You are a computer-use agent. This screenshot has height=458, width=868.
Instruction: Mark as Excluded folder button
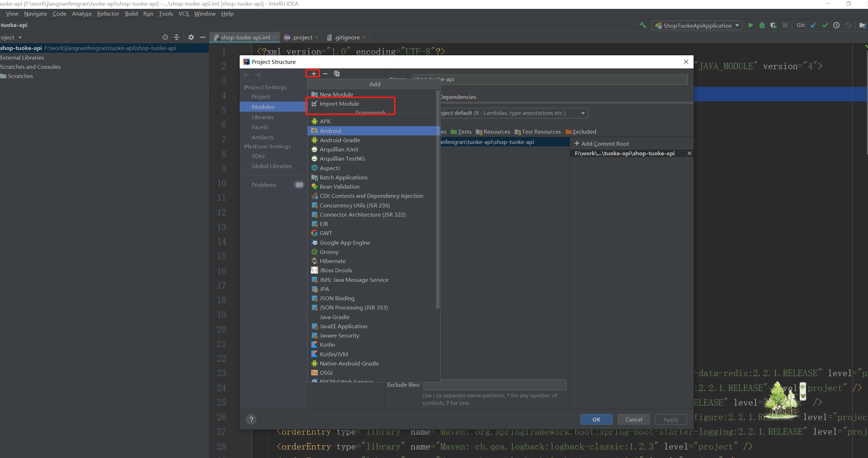581,132
